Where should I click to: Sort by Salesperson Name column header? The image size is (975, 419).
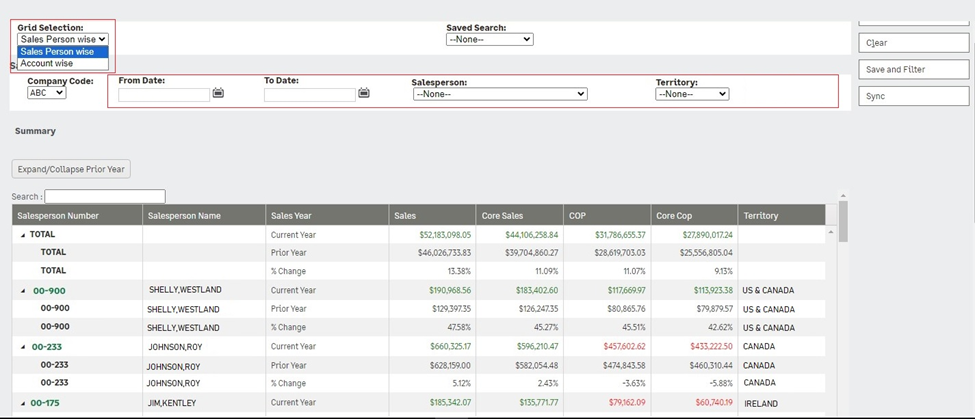[204, 215]
